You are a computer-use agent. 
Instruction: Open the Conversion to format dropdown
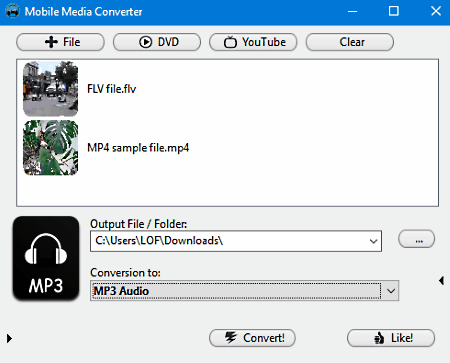(x=391, y=291)
